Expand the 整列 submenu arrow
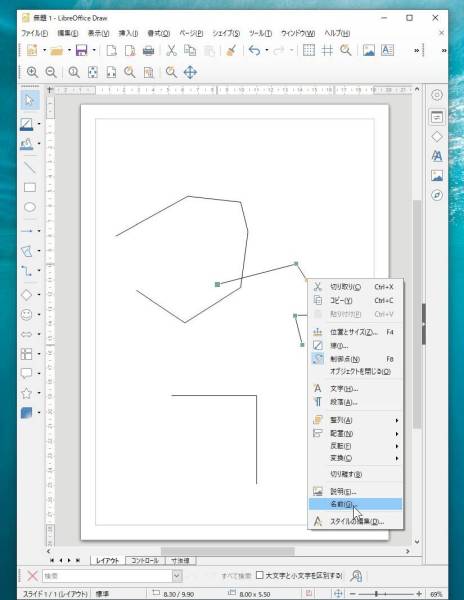464x600 pixels. pyautogui.click(x=397, y=421)
